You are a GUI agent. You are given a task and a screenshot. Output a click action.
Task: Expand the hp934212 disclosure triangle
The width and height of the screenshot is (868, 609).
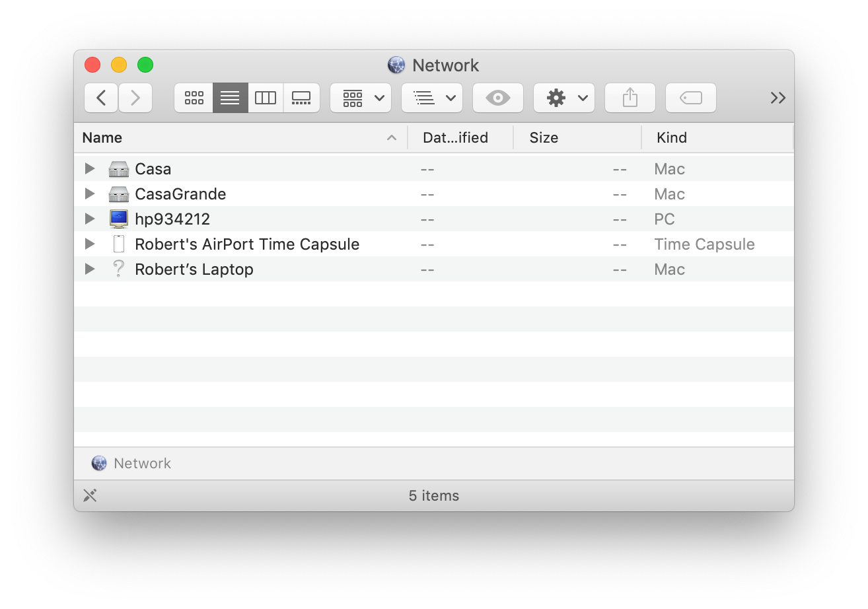click(90, 219)
